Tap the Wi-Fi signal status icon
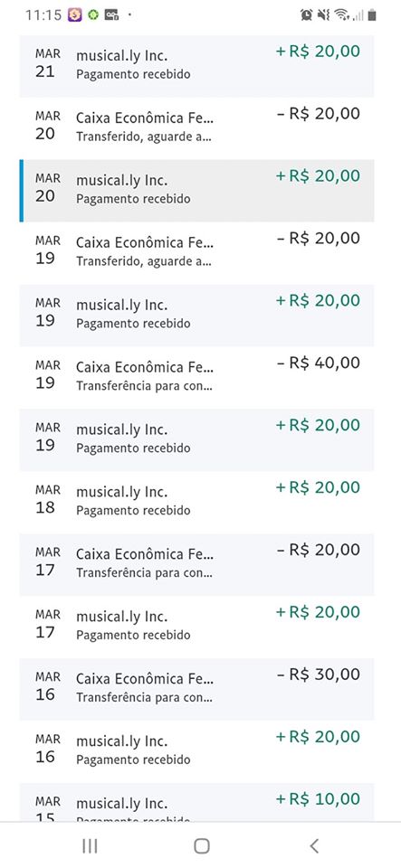Viewport: 401px width, 868px height. (x=341, y=15)
